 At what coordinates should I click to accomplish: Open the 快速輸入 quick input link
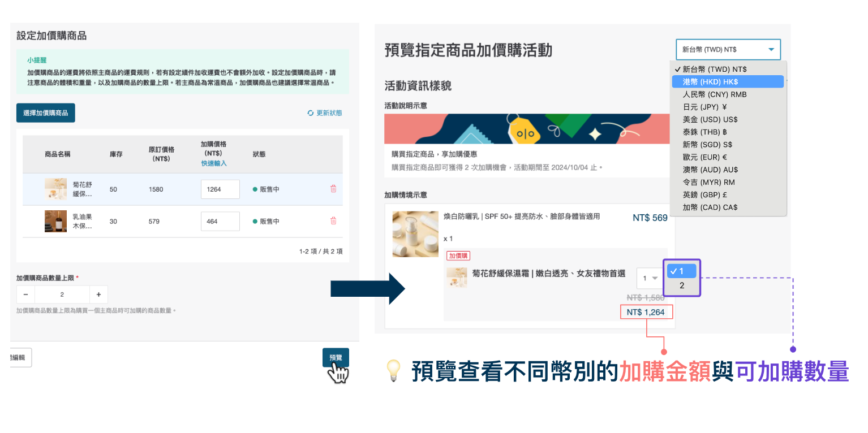214,163
